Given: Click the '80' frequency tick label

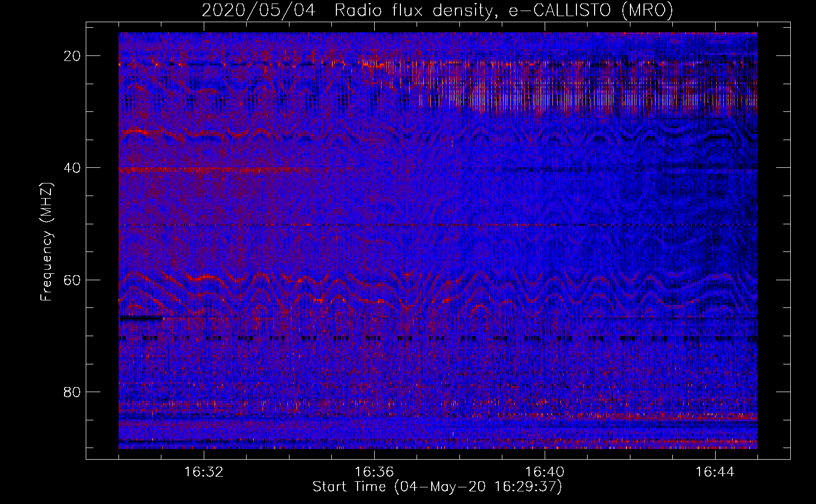Looking at the screenshot, I should 73,392.
